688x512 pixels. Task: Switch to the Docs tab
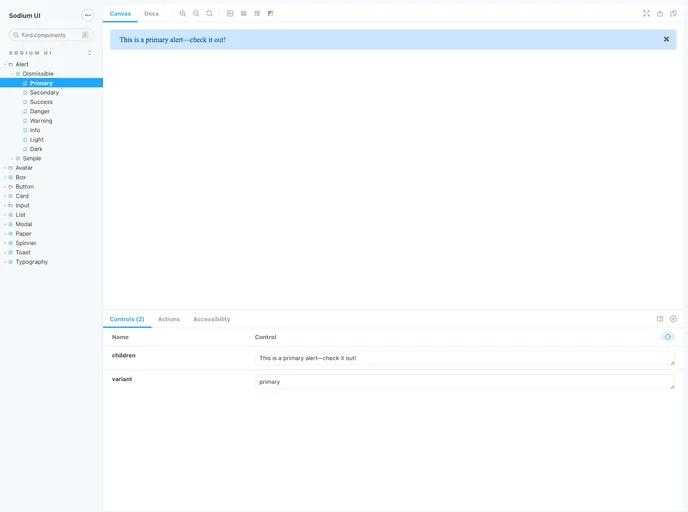pyautogui.click(x=151, y=14)
